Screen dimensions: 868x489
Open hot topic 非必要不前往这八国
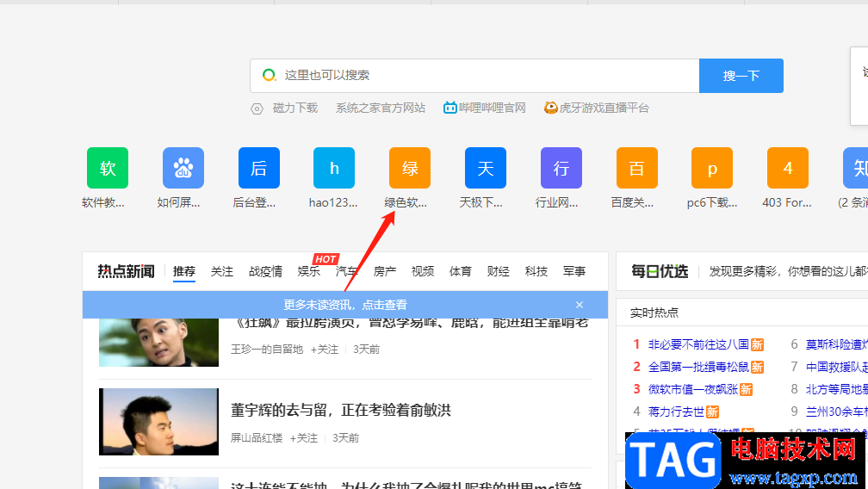tap(698, 344)
